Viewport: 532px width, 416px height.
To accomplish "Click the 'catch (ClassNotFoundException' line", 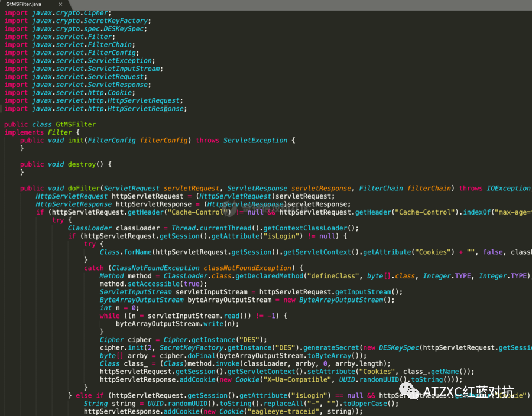I will (193, 268).
